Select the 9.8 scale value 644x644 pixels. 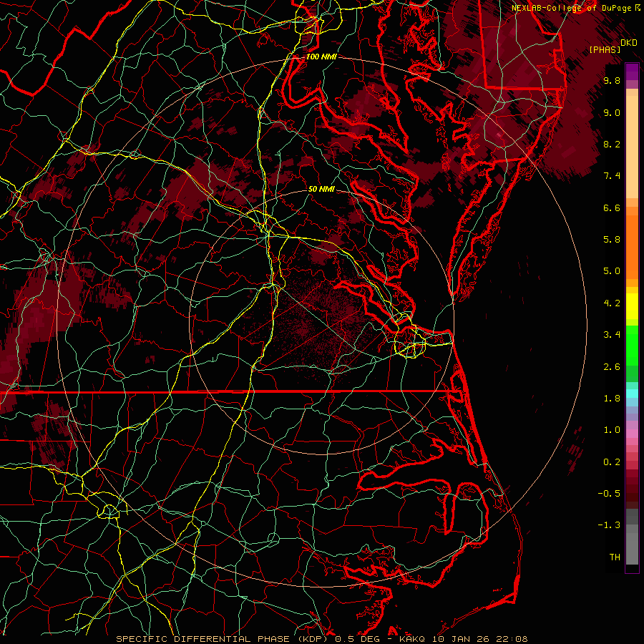point(612,80)
